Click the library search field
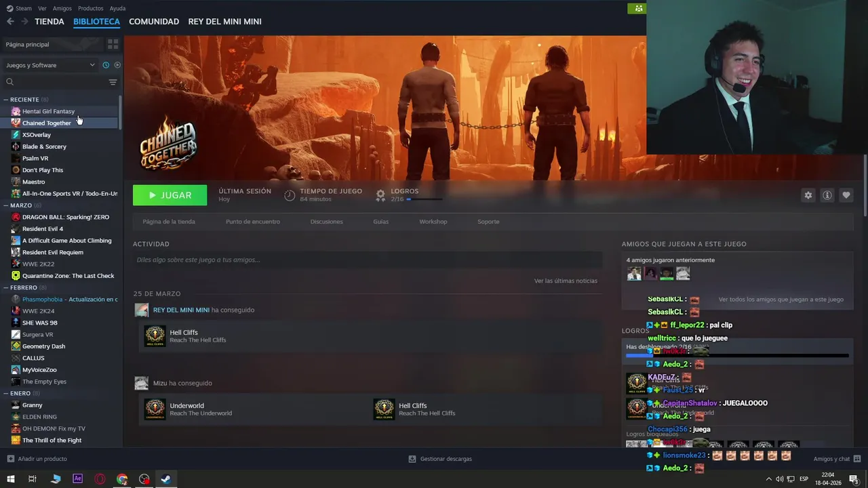 pyautogui.click(x=56, y=82)
